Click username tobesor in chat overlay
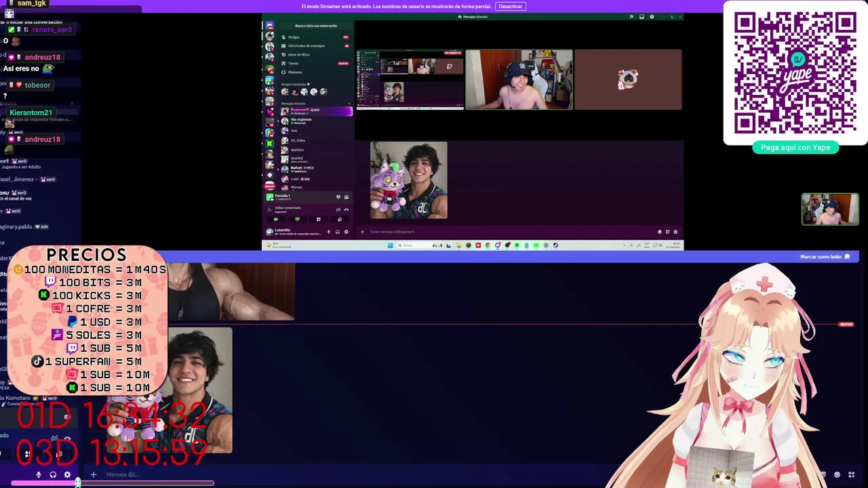 [x=37, y=85]
